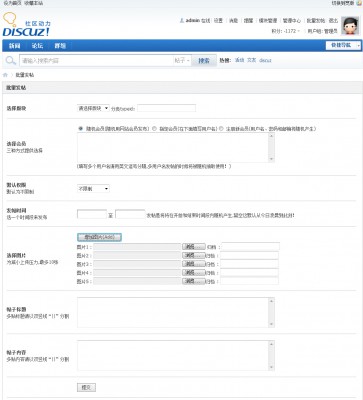Open the 论坛 navigation tab
The image size is (363, 400).
[37, 46]
